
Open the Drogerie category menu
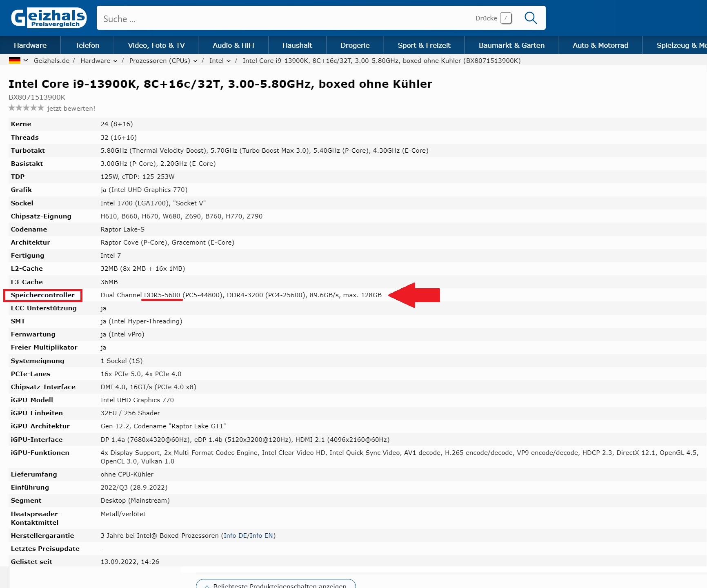coord(355,45)
